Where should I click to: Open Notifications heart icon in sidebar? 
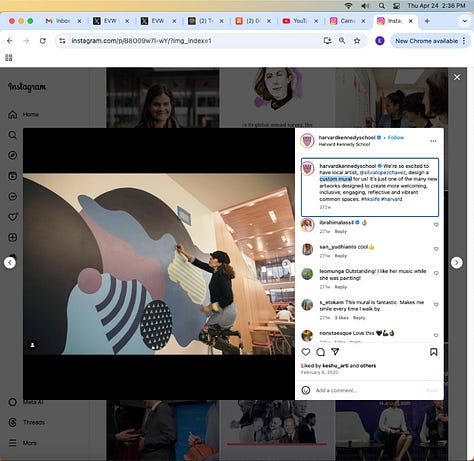tap(13, 217)
